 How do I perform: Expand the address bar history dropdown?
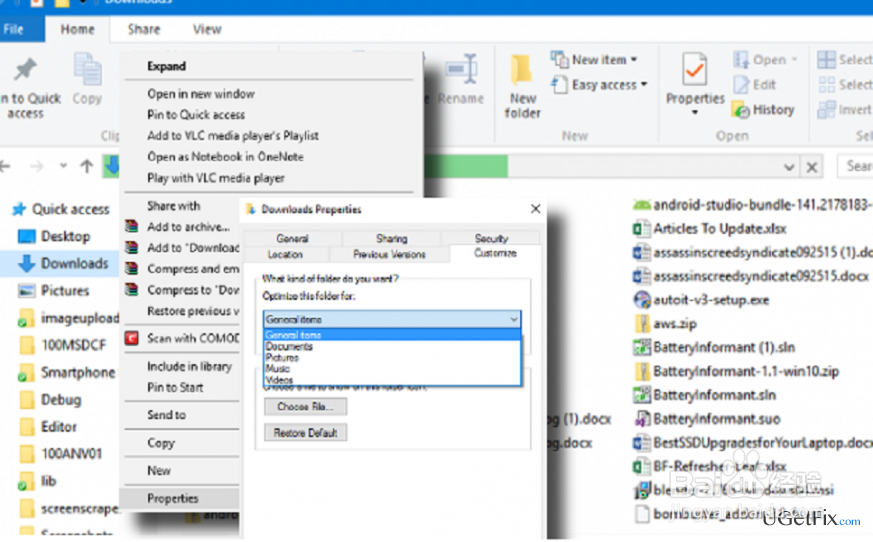click(x=789, y=167)
